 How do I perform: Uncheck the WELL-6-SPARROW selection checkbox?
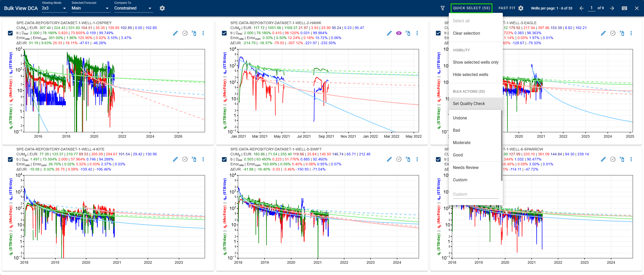[438, 159]
